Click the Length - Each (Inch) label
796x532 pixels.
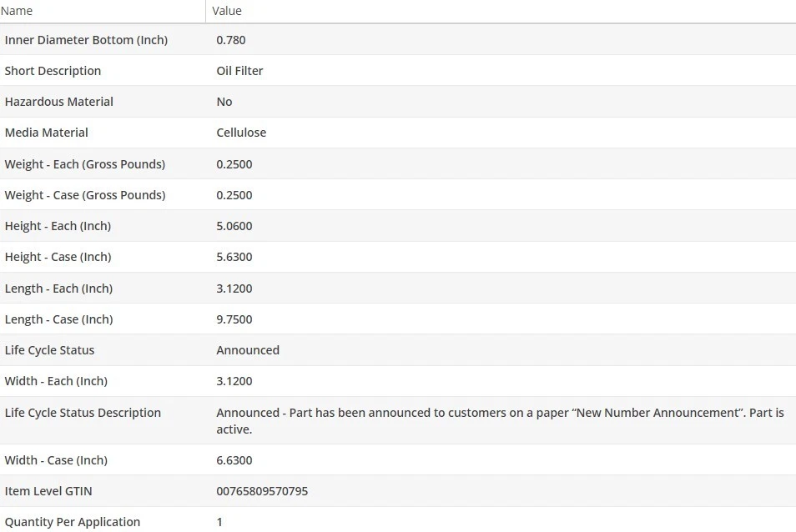(58, 289)
